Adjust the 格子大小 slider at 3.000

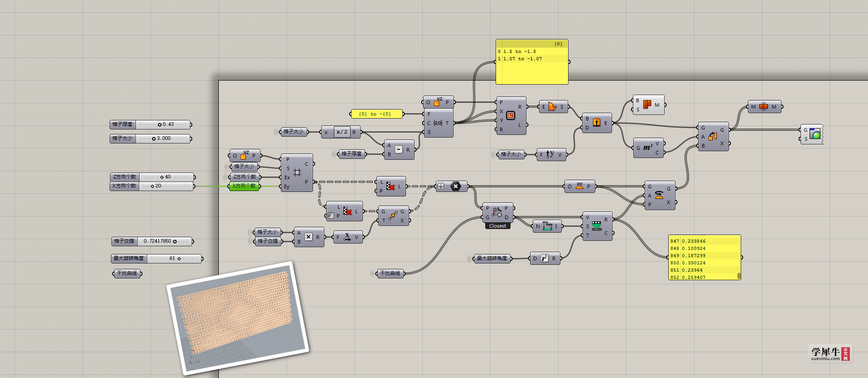point(150,139)
